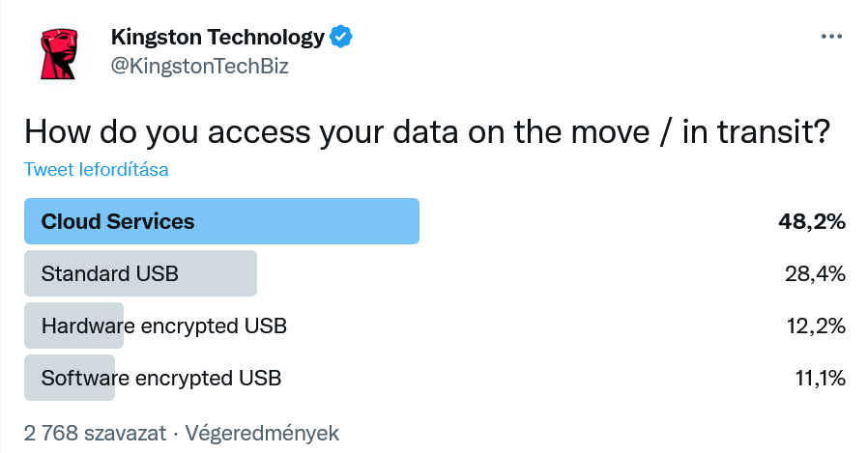The image size is (868, 453).
Task: Click the 12,2% result value
Action: [x=815, y=326]
